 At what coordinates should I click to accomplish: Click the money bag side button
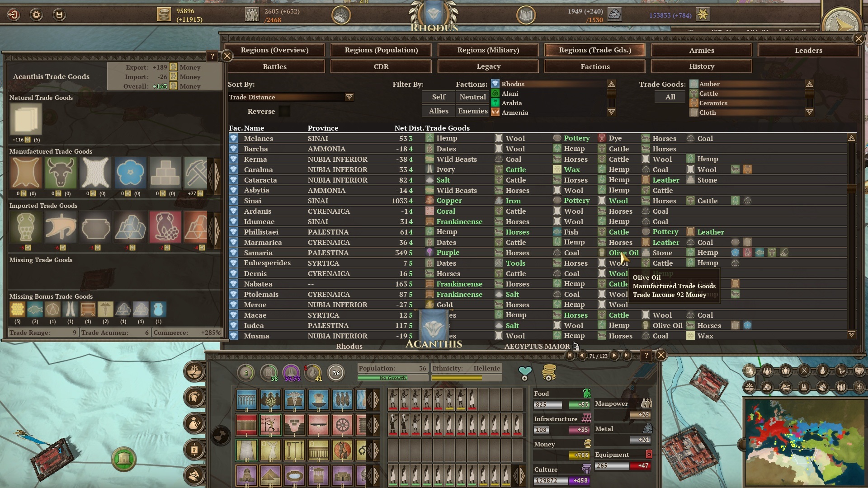[x=195, y=423]
